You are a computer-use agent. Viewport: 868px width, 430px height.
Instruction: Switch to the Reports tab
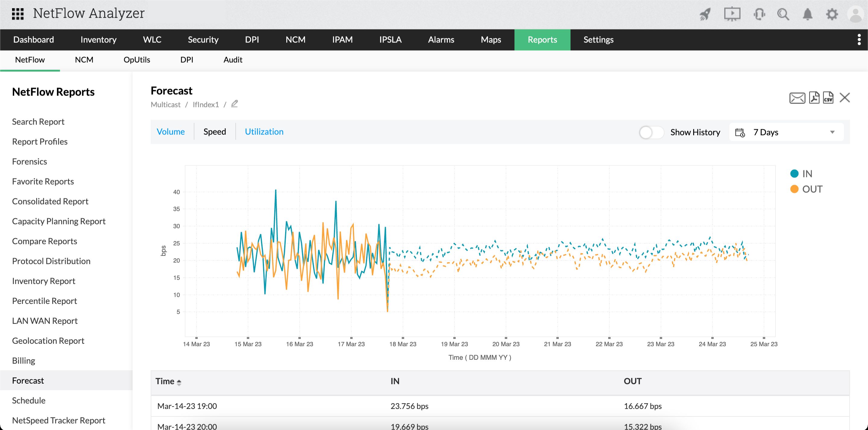tap(542, 40)
